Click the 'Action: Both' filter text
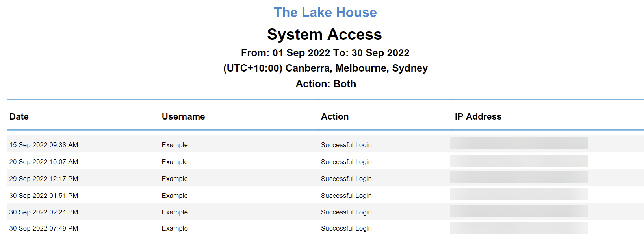Image resolution: width=644 pixels, height=238 pixels. point(326,84)
